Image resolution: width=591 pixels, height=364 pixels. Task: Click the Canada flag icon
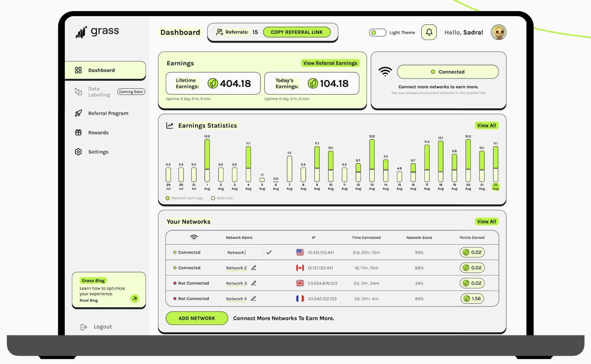point(300,268)
